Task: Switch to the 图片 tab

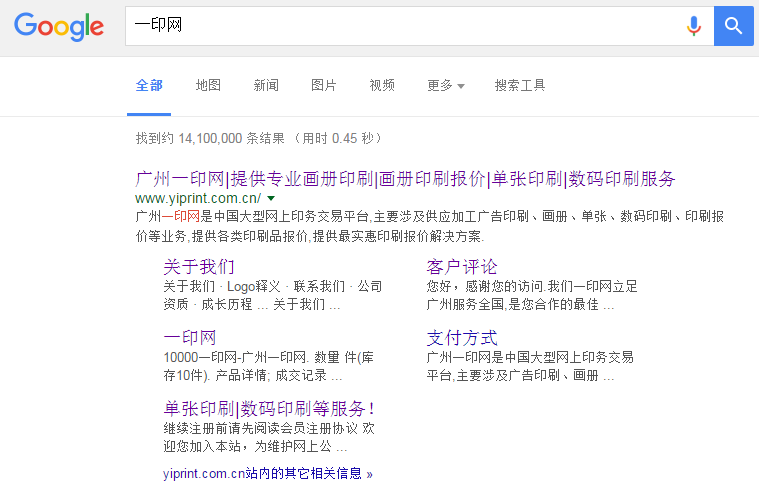Action: point(323,86)
